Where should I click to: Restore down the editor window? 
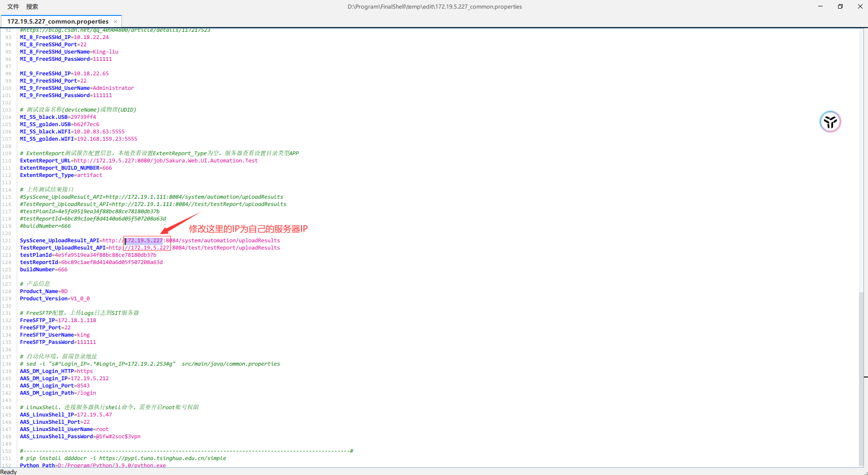pos(840,6)
